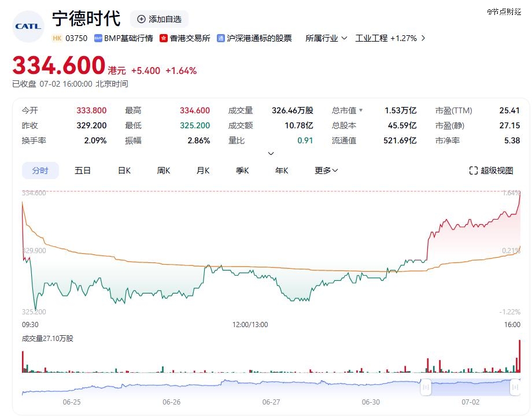
Task: Open the 更多 chart period dropdown
Action: [326, 170]
